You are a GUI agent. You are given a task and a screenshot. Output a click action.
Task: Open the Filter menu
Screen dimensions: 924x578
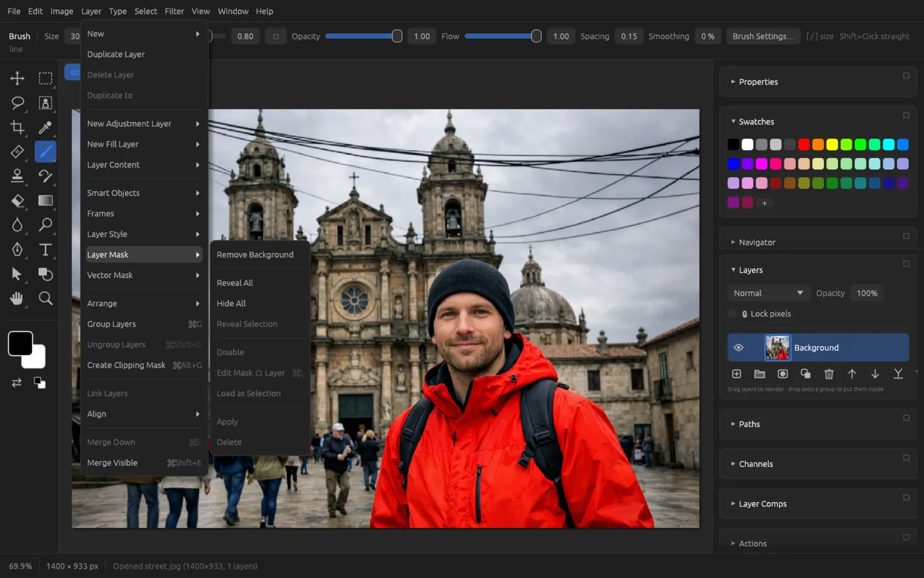pyautogui.click(x=174, y=11)
